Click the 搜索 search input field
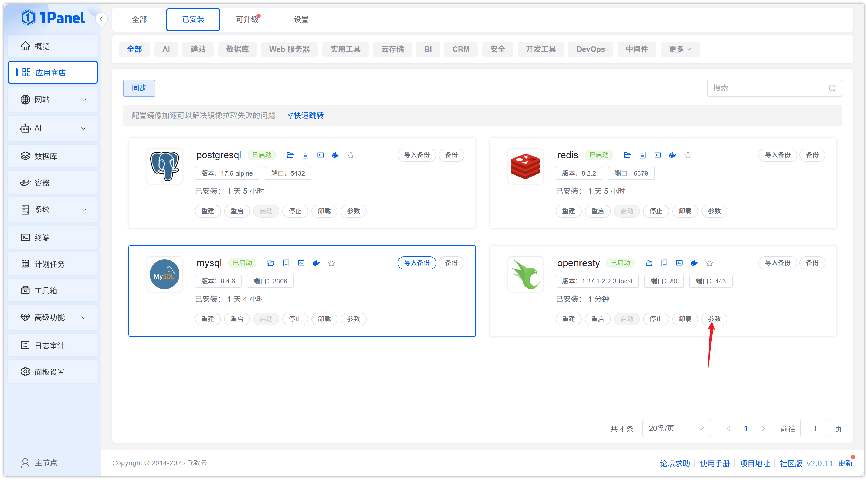868x480 pixels. tap(768, 88)
